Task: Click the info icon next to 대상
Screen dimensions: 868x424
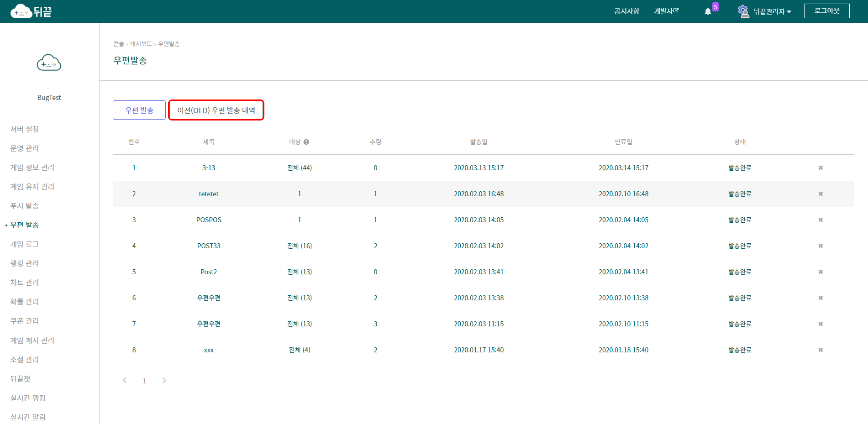Action: point(306,142)
